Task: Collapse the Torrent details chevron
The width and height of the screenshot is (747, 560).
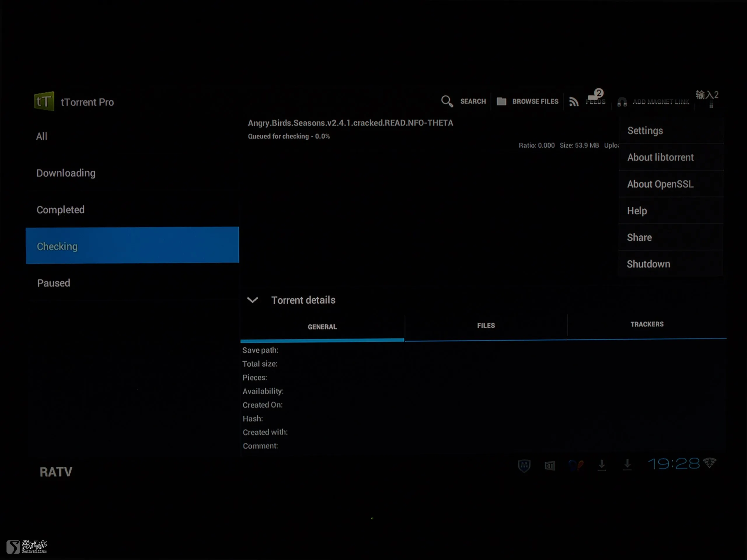Action: [x=252, y=300]
